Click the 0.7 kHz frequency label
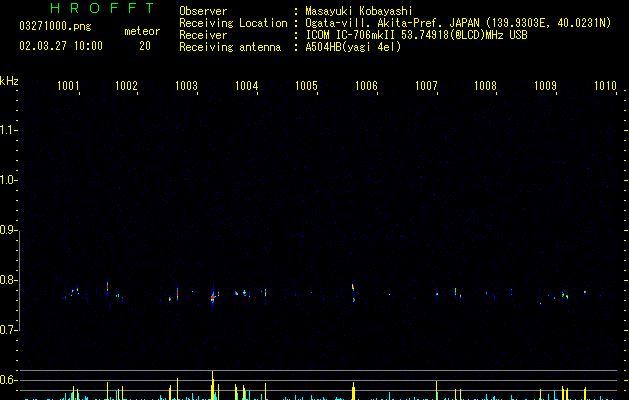 pos(8,330)
